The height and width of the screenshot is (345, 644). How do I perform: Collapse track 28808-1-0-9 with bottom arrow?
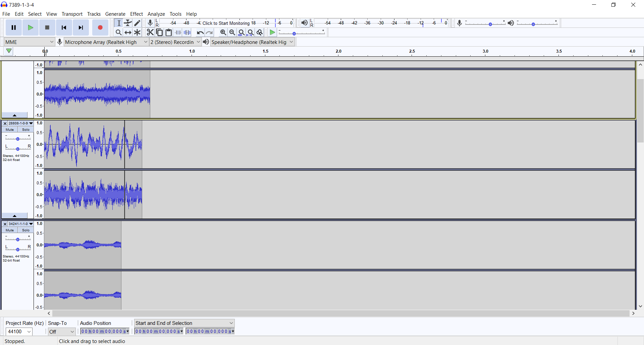(14, 216)
